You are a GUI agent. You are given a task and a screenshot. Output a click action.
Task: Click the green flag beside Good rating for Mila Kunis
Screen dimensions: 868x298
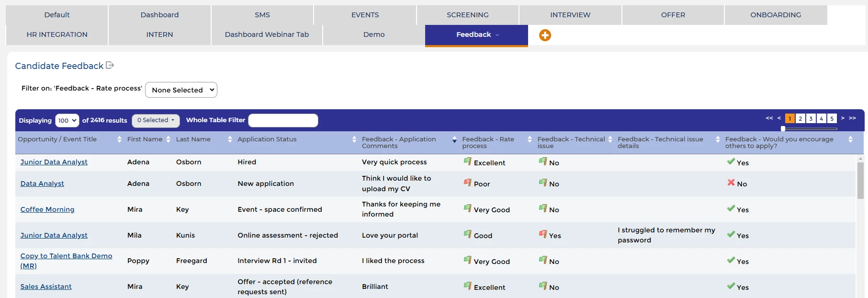tap(468, 234)
